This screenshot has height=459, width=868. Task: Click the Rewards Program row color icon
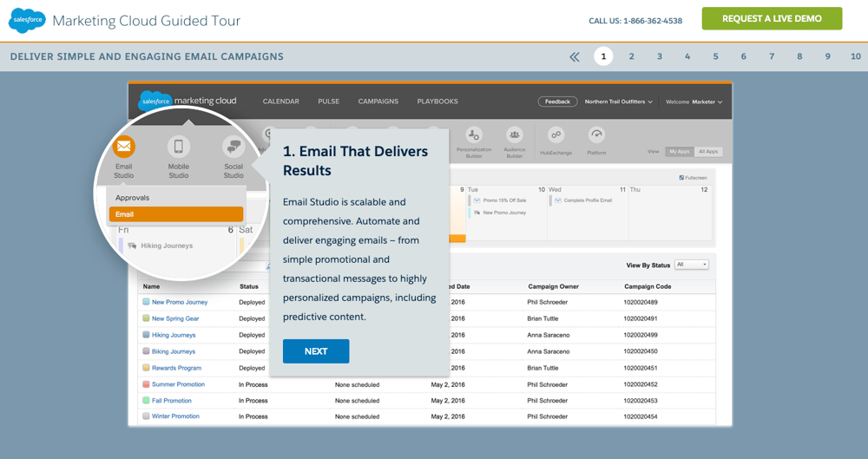[146, 367]
